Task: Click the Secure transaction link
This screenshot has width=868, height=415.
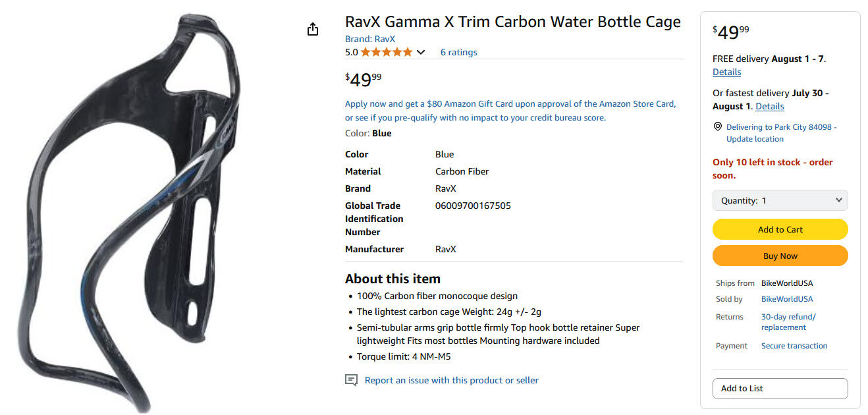Action: click(794, 346)
